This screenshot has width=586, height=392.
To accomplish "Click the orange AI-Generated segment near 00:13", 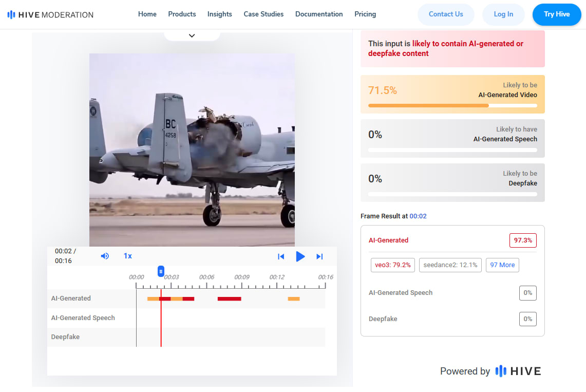I will [x=294, y=298].
